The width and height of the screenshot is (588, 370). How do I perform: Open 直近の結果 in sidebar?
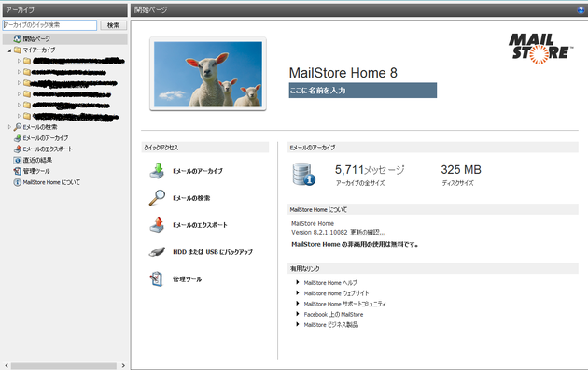tap(37, 160)
